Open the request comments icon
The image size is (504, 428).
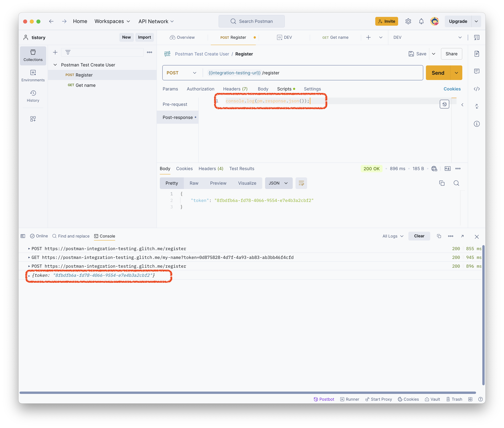click(x=477, y=71)
